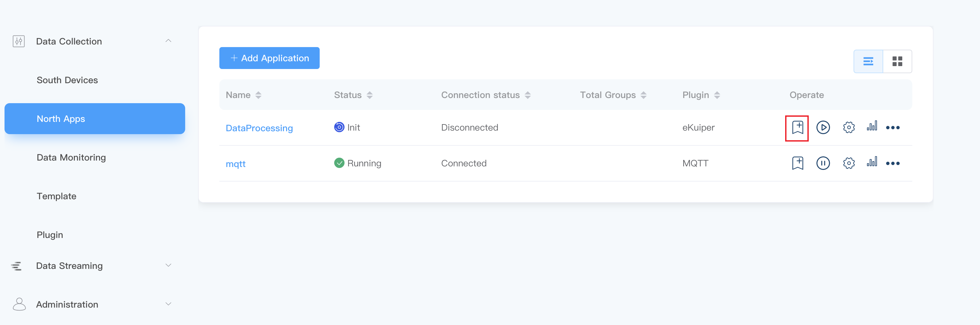
Task: Start the DataProcessing application
Action: coord(823,127)
